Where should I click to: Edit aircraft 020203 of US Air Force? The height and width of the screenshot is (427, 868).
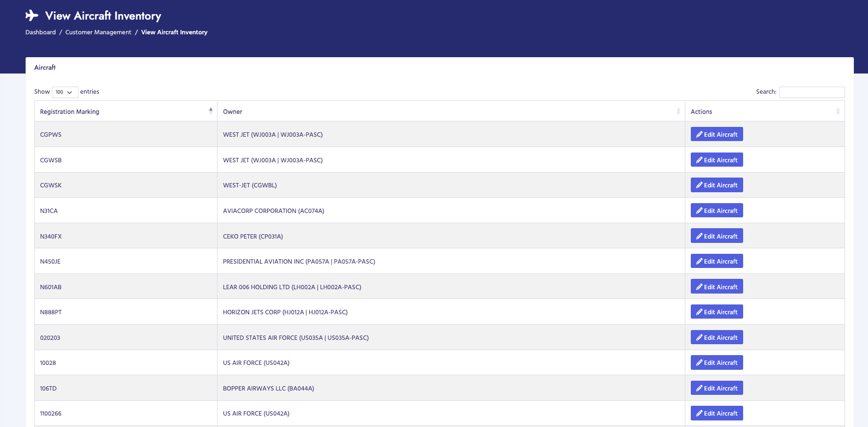716,338
